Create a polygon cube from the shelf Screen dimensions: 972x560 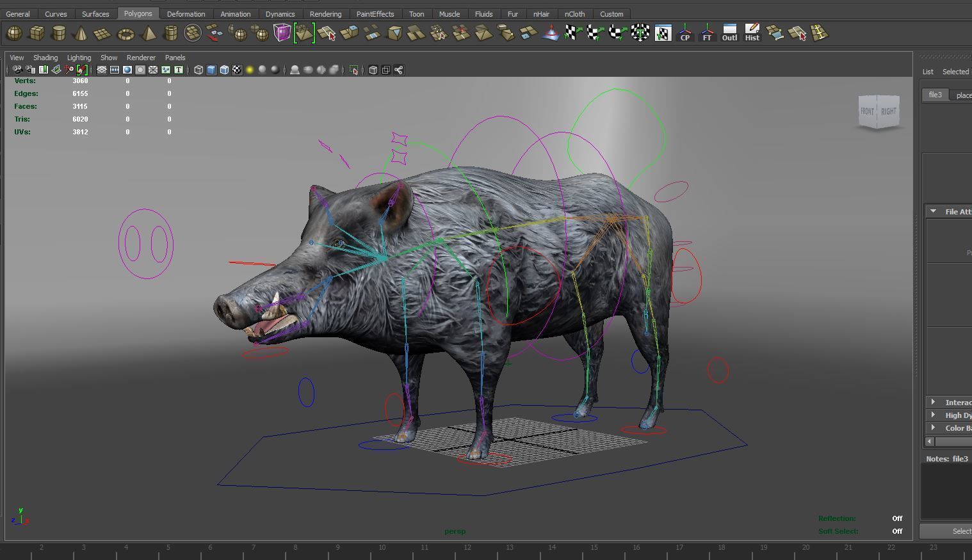(x=36, y=33)
